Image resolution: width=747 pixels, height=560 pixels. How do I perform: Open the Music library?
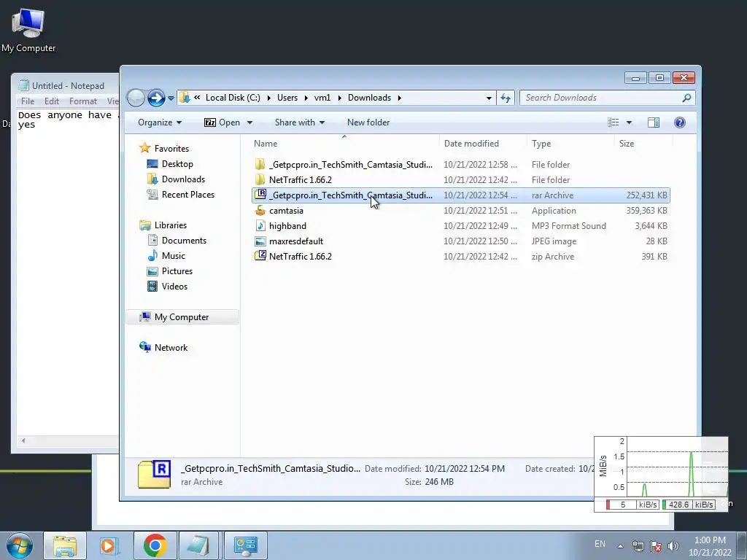[166, 256]
